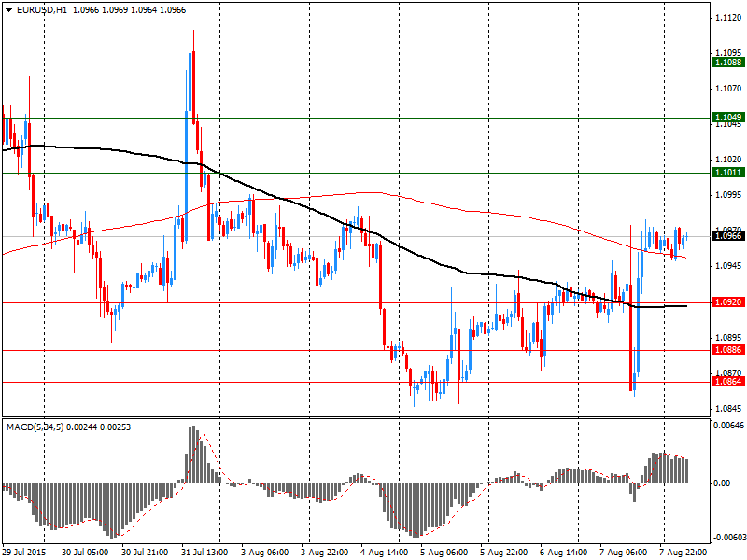Click the 6 Aug 14:00 time label
Screen dimensions: 747x560
click(564, 553)
